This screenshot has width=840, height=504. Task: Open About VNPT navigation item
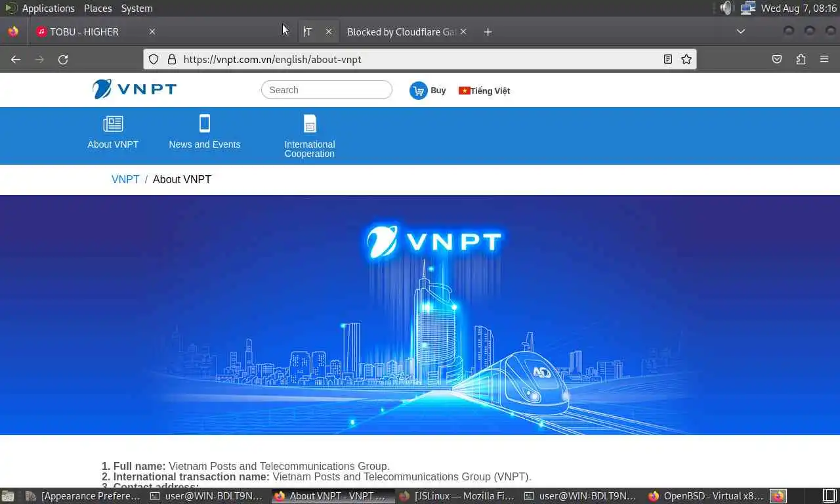[113, 144]
